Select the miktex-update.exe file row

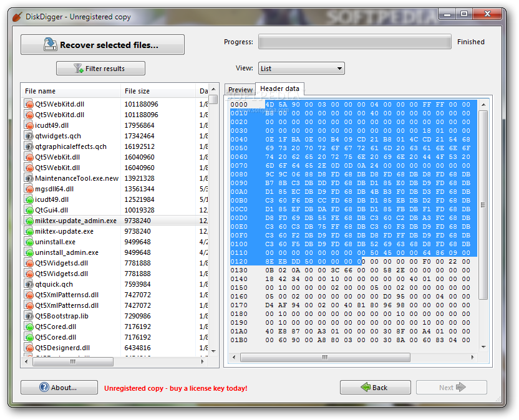tap(115, 231)
